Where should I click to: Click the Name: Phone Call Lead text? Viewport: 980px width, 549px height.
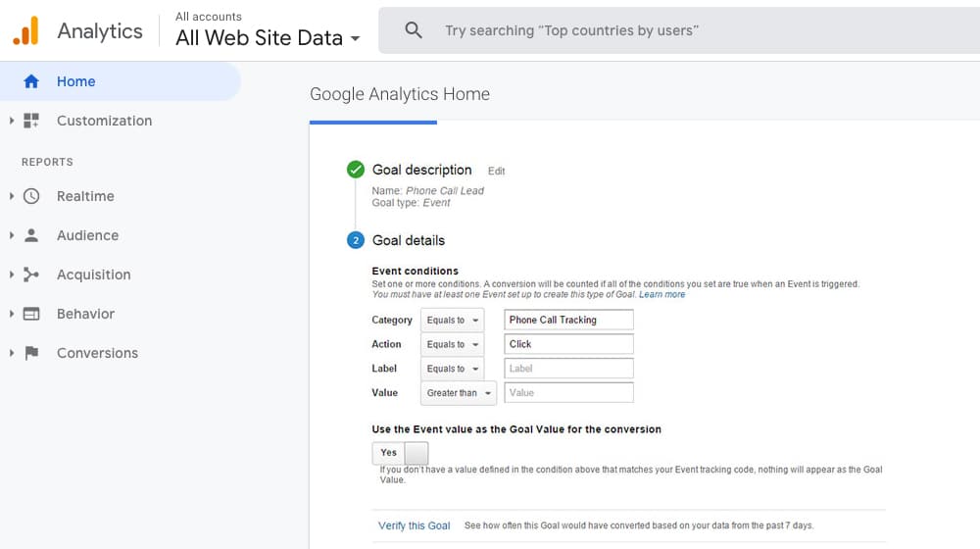428,191
